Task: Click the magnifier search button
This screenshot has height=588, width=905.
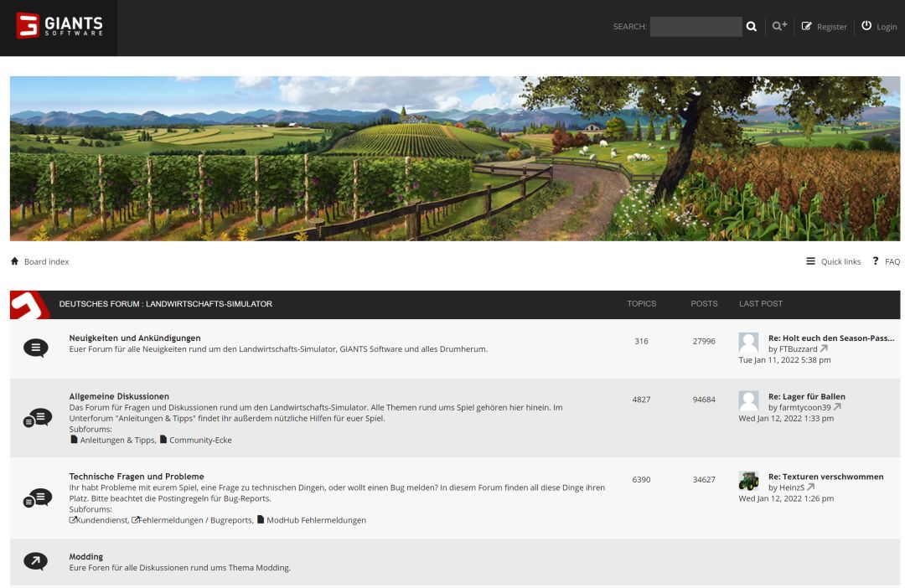Action: coord(751,27)
